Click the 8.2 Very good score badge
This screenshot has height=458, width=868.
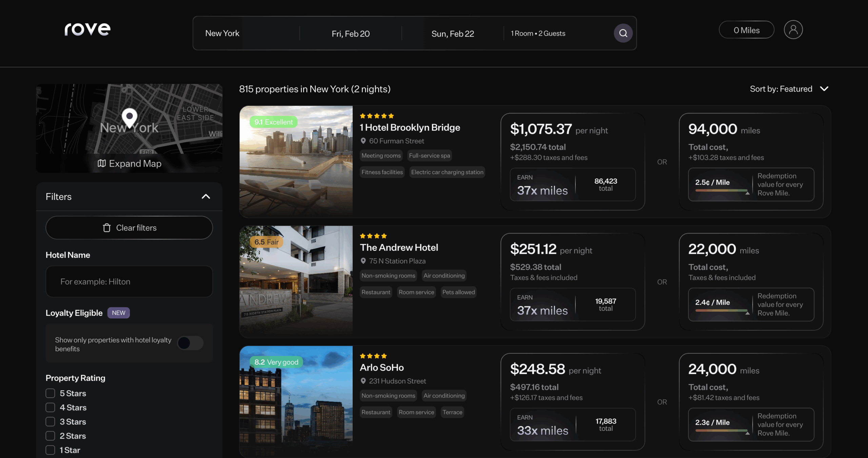click(x=276, y=362)
